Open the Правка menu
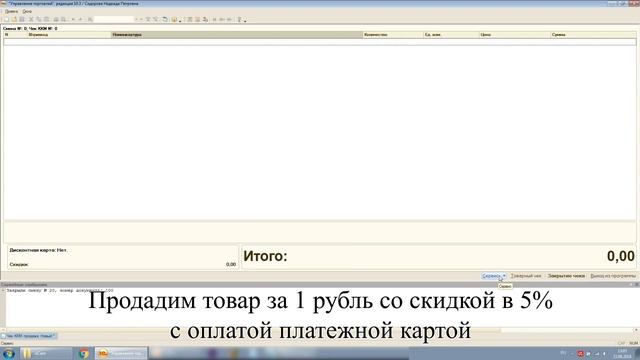Image resolution: width=640 pixels, height=360 pixels. [11, 11]
